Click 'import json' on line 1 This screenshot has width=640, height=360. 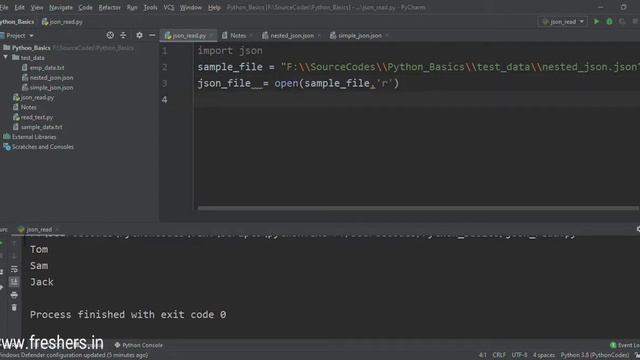[230, 51]
